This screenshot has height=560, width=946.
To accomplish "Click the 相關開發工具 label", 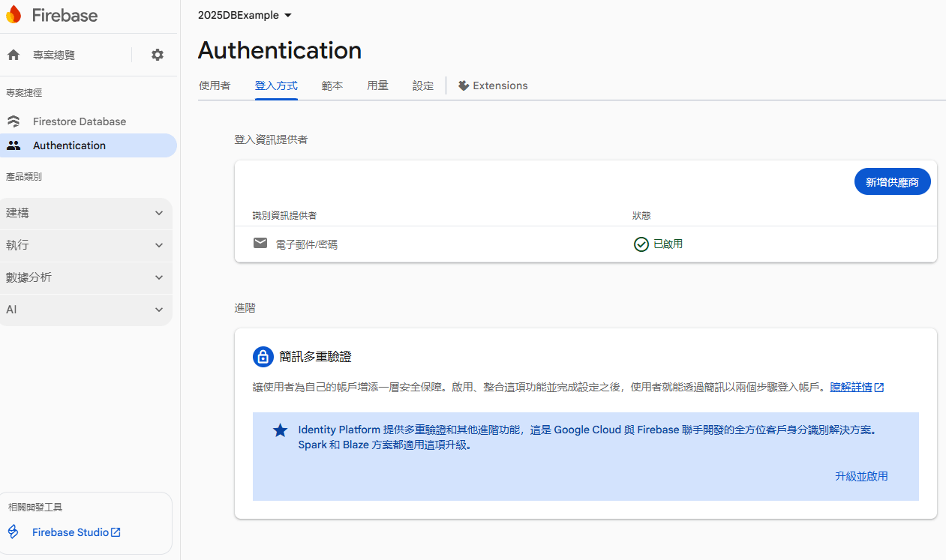I will [x=35, y=507].
